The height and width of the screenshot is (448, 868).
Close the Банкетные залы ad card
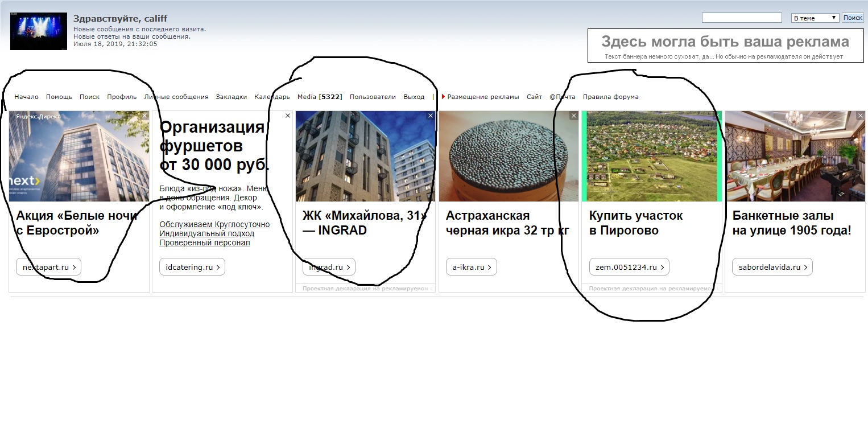(x=861, y=116)
